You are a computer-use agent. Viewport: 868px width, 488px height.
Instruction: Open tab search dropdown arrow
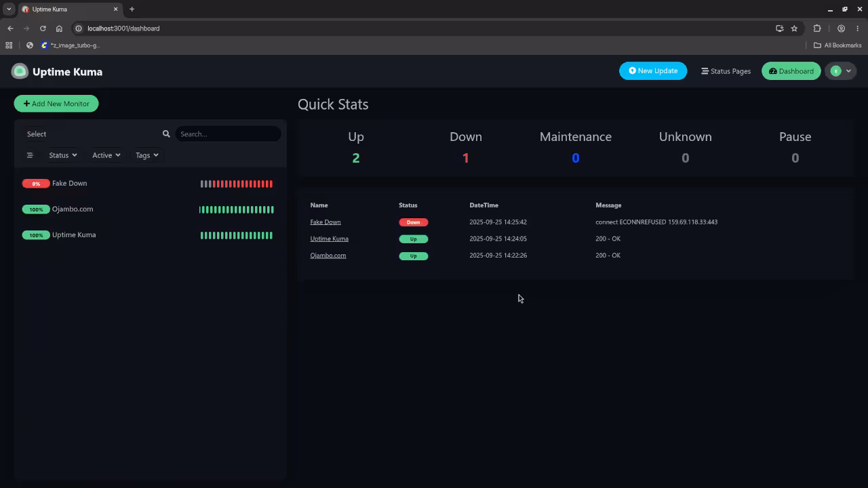(9, 9)
